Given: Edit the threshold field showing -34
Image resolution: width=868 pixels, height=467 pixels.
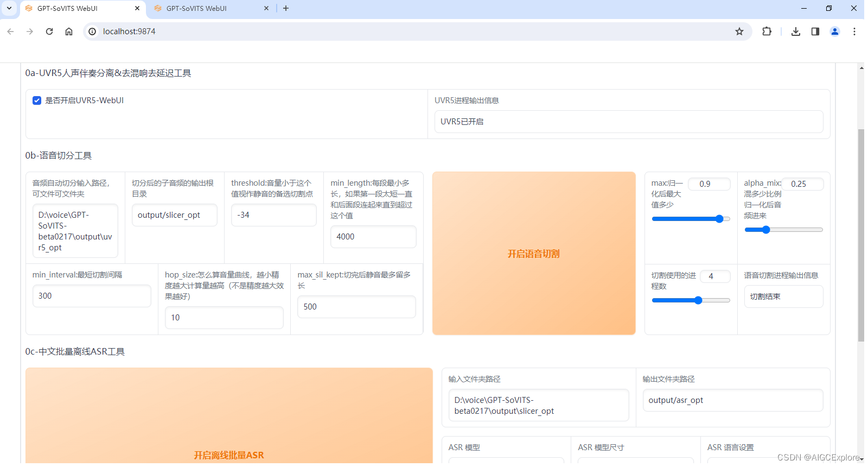Looking at the screenshot, I should click(x=274, y=215).
